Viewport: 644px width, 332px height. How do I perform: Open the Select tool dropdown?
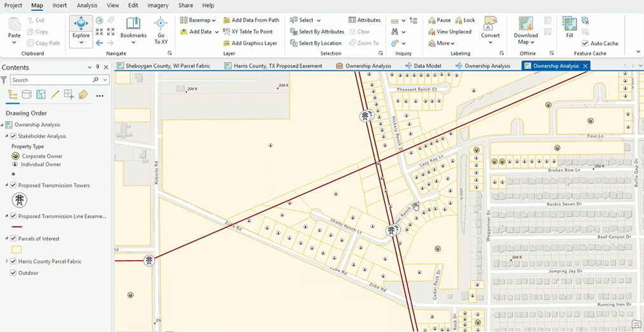319,20
